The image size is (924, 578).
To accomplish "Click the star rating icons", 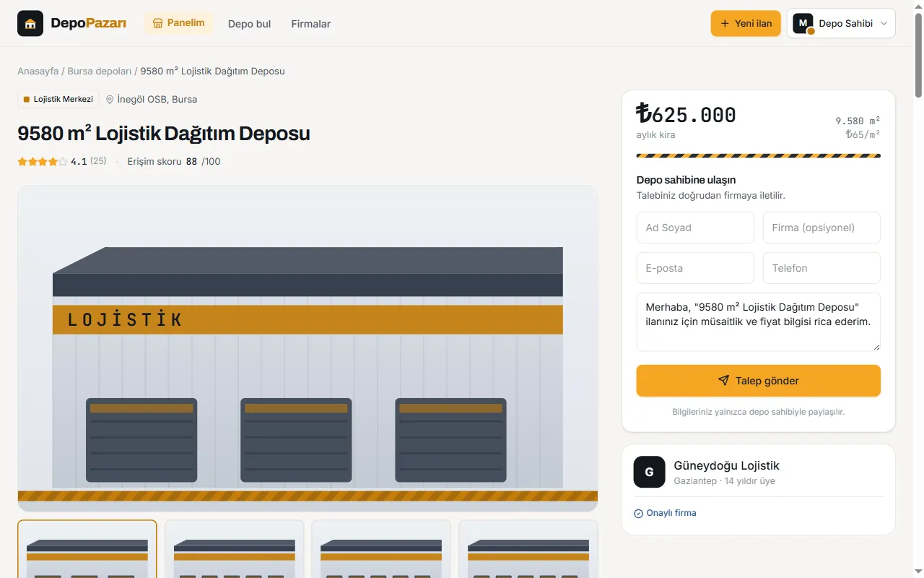I will point(43,162).
